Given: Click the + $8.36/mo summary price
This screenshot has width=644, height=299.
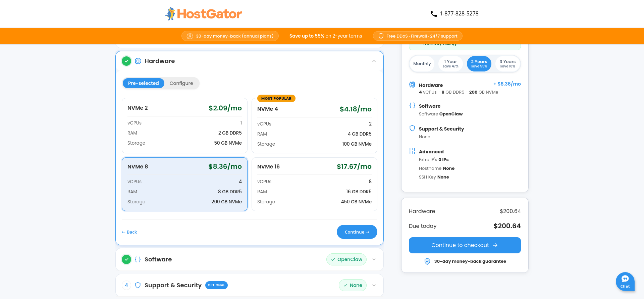Looking at the screenshot, I should click(x=507, y=84).
